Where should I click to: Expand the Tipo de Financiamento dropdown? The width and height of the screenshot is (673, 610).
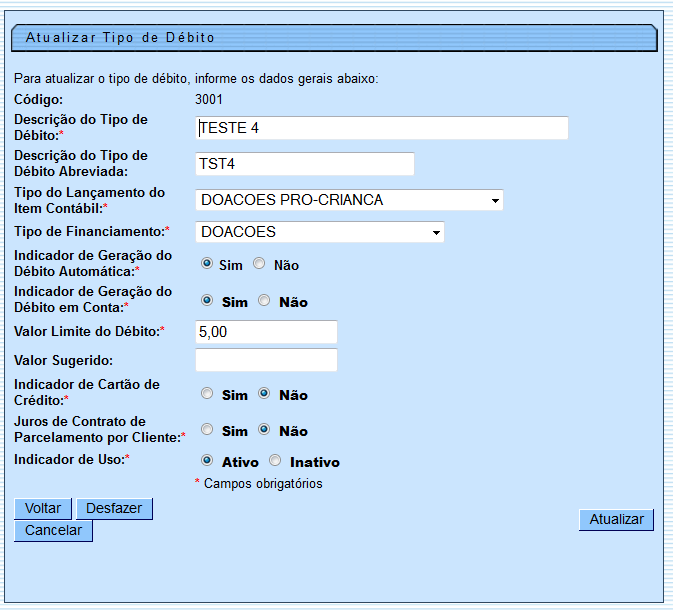[320, 232]
